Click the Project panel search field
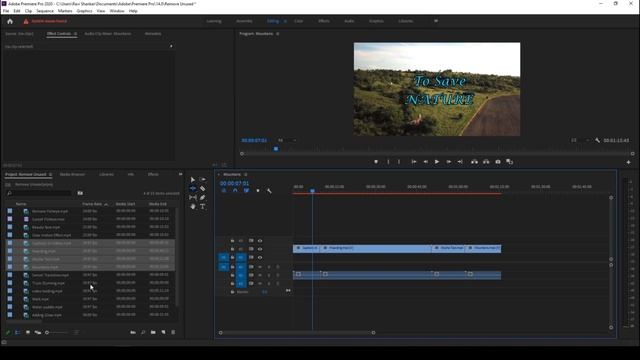The width and height of the screenshot is (640, 360). pyautogui.click(x=39, y=193)
